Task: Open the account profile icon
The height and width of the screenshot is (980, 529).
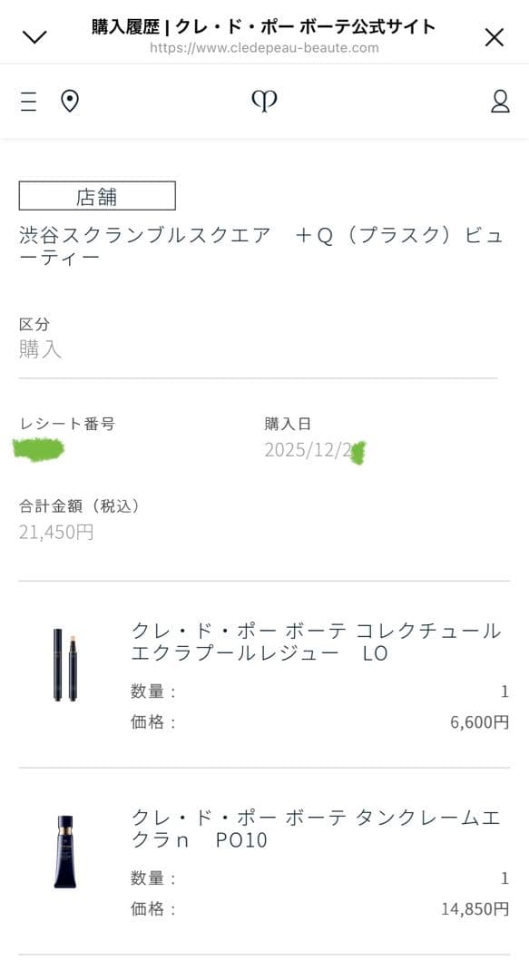Action: pos(498,102)
